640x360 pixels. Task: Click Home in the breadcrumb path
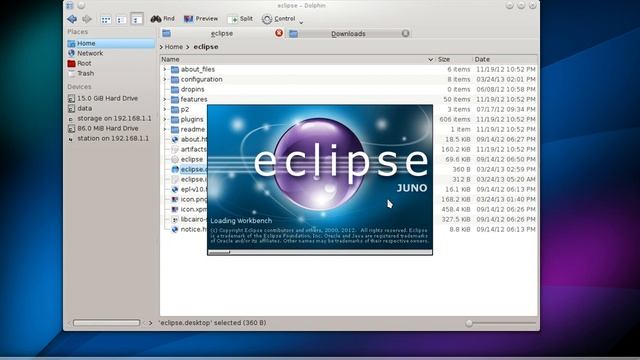tap(174, 47)
